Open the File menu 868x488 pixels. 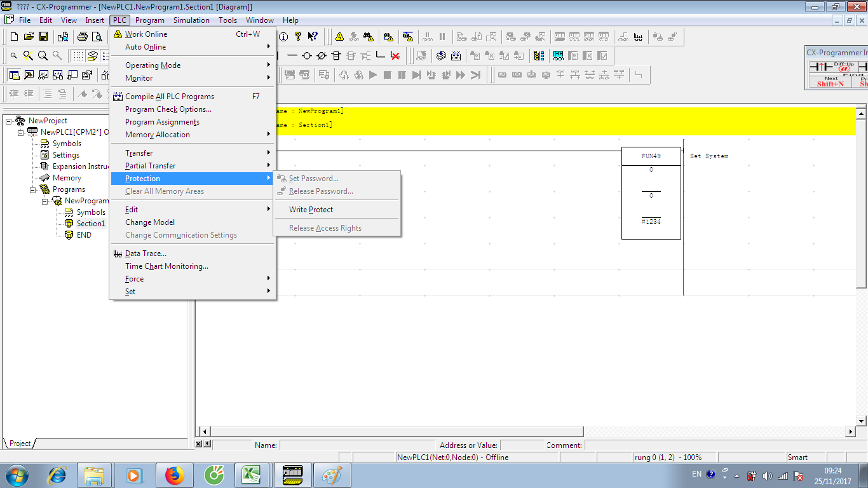click(25, 20)
